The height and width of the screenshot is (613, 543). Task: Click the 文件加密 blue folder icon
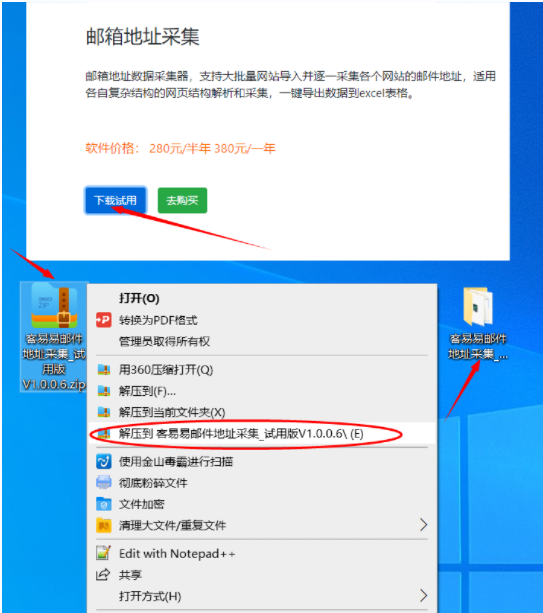(104, 504)
